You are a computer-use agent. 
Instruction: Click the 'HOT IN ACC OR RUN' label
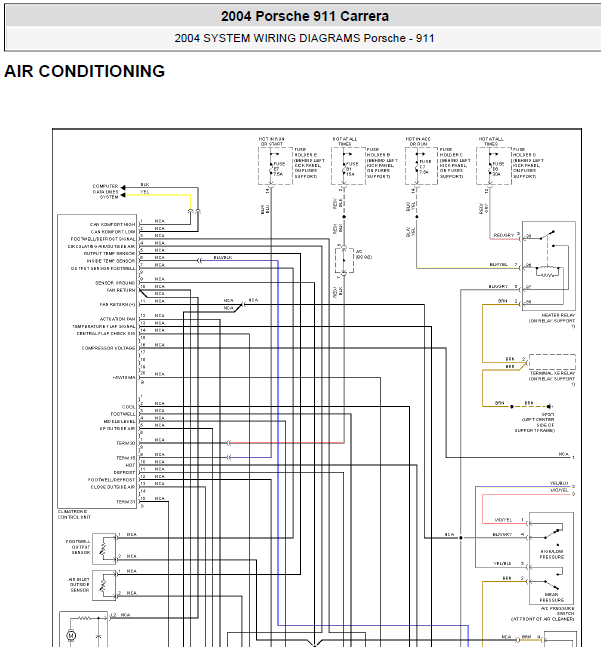coord(418,142)
